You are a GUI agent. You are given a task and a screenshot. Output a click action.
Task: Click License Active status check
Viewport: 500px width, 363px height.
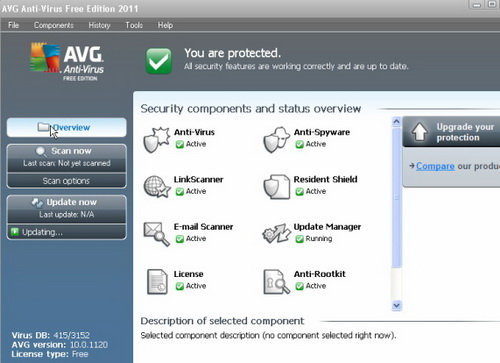coord(180,286)
